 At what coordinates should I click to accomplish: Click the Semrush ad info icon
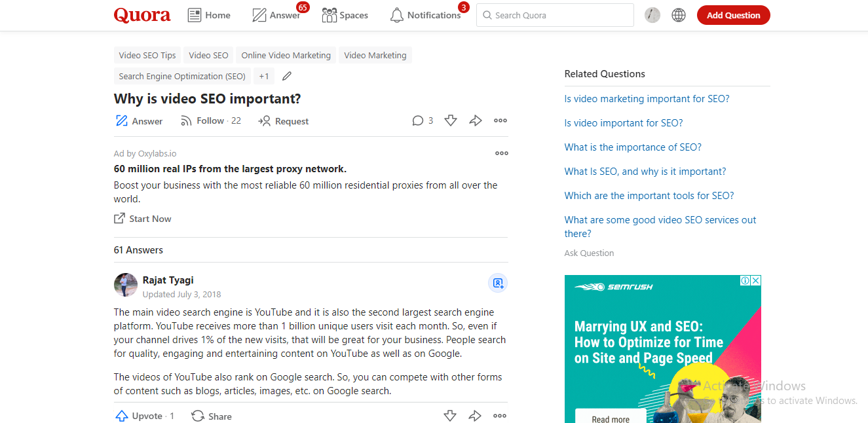coord(745,280)
